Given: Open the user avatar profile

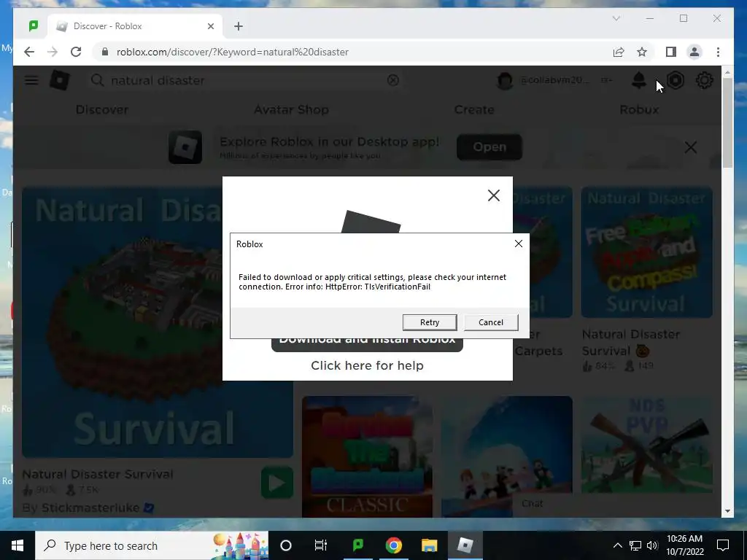Looking at the screenshot, I should (x=505, y=80).
